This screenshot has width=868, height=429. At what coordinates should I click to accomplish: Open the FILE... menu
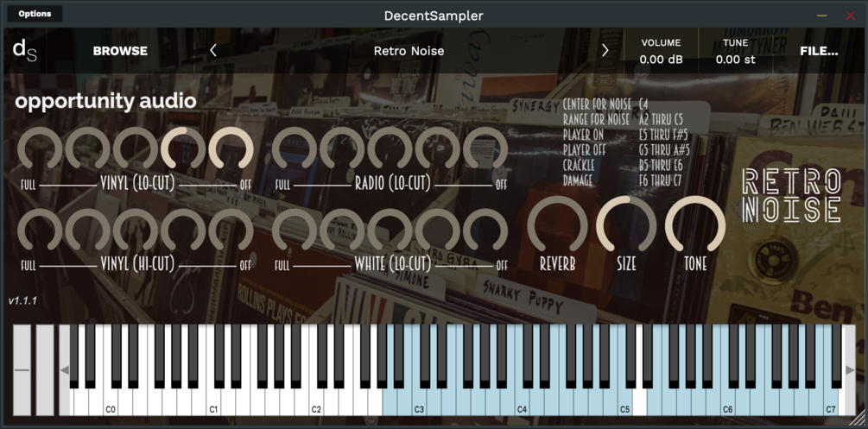click(819, 51)
